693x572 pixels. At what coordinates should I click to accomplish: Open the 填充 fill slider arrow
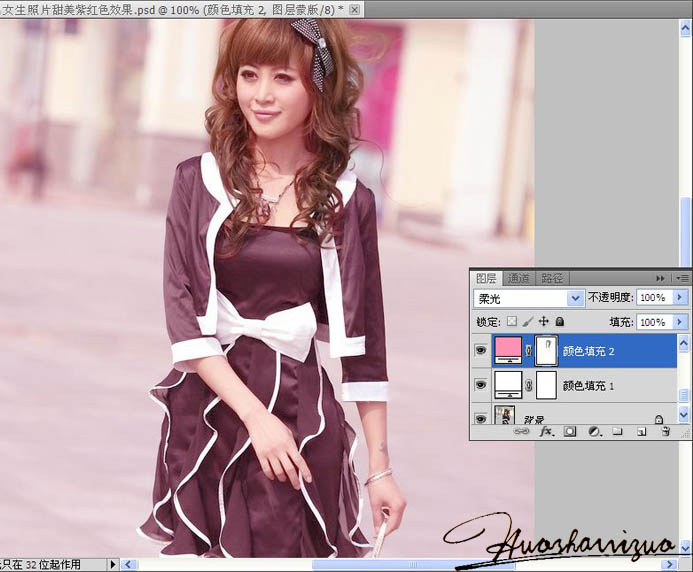pos(681,322)
